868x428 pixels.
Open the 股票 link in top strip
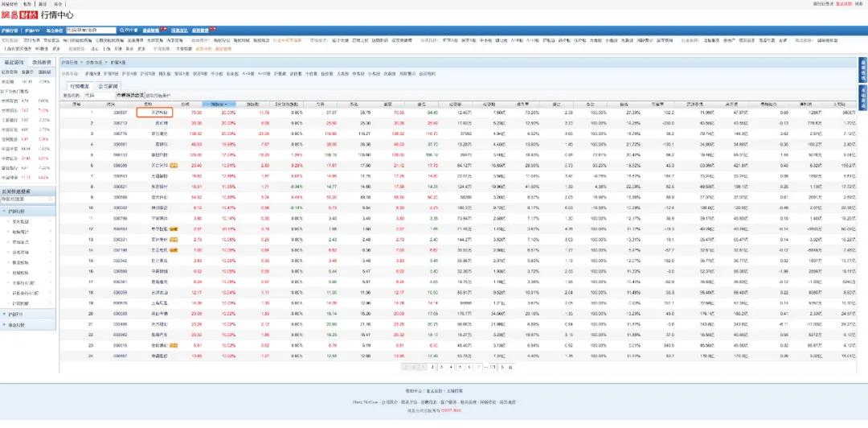pos(27,3)
